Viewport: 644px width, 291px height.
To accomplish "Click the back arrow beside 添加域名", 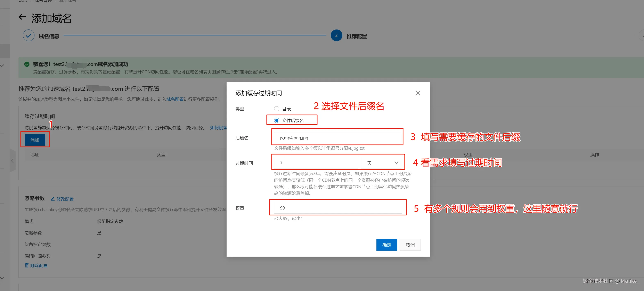I will (22, 17).
